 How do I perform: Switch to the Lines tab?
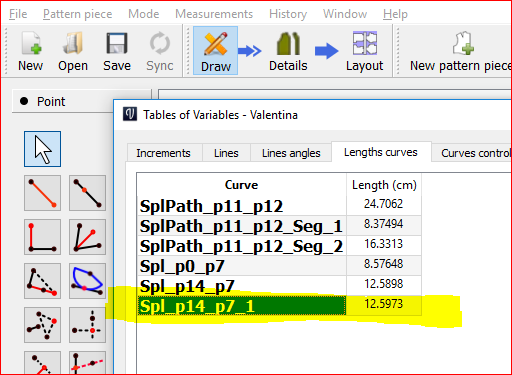[226, 153]
